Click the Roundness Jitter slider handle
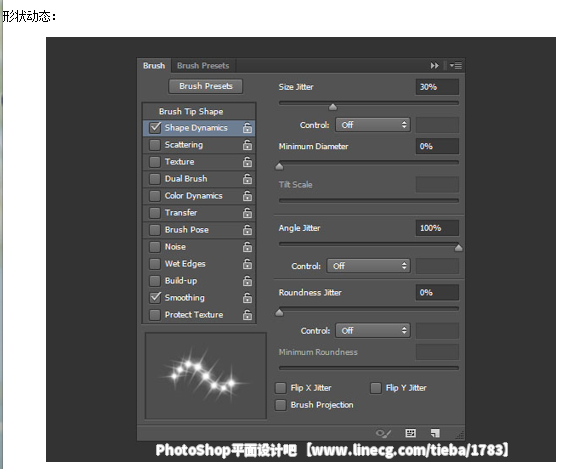 pyautogui.click(x=279, y=313)
